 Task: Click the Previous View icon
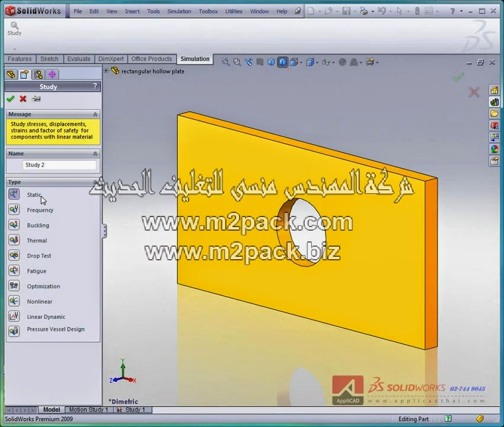[248, 62]
